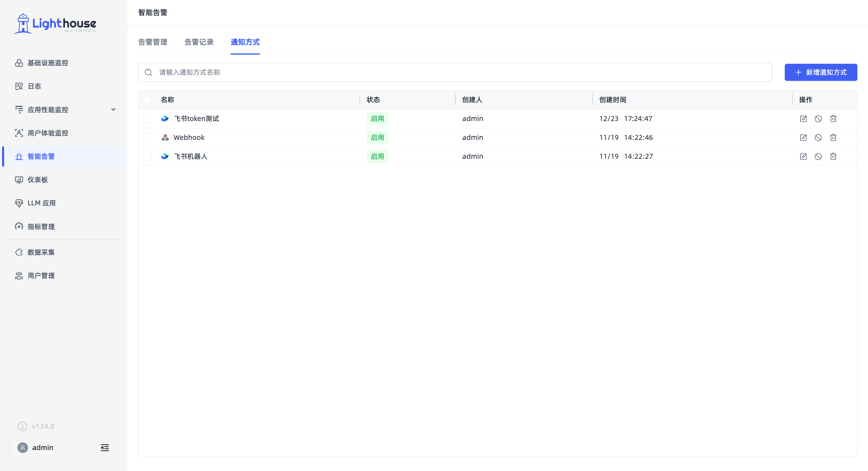Click the v1.14.0 version label
The height and width of the screenshot is (471, 868).
click(x=43, y=426)
